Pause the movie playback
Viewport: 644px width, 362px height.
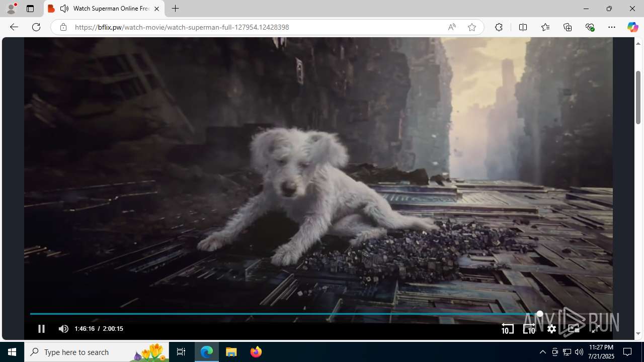click(x=41, y=329)
